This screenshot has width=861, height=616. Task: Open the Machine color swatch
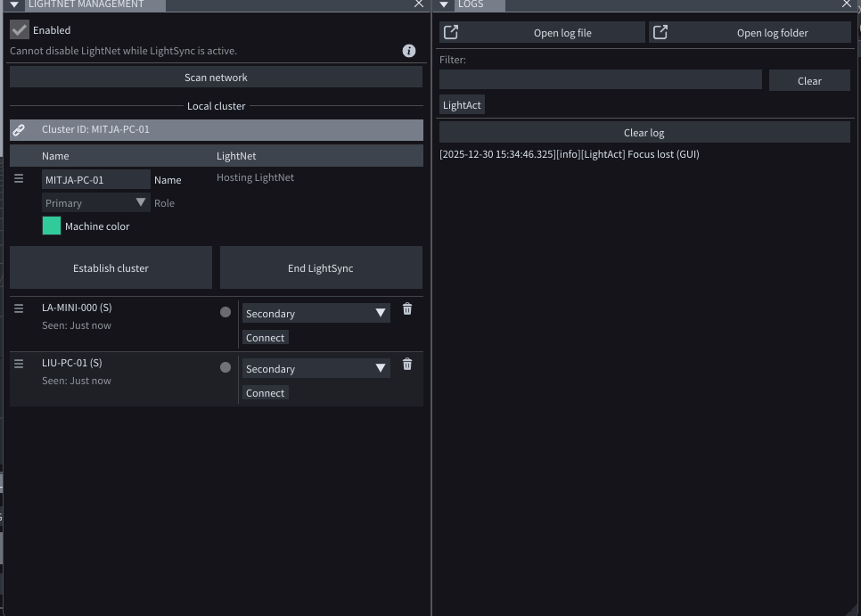pyautogui.click(x=52, y=226)
